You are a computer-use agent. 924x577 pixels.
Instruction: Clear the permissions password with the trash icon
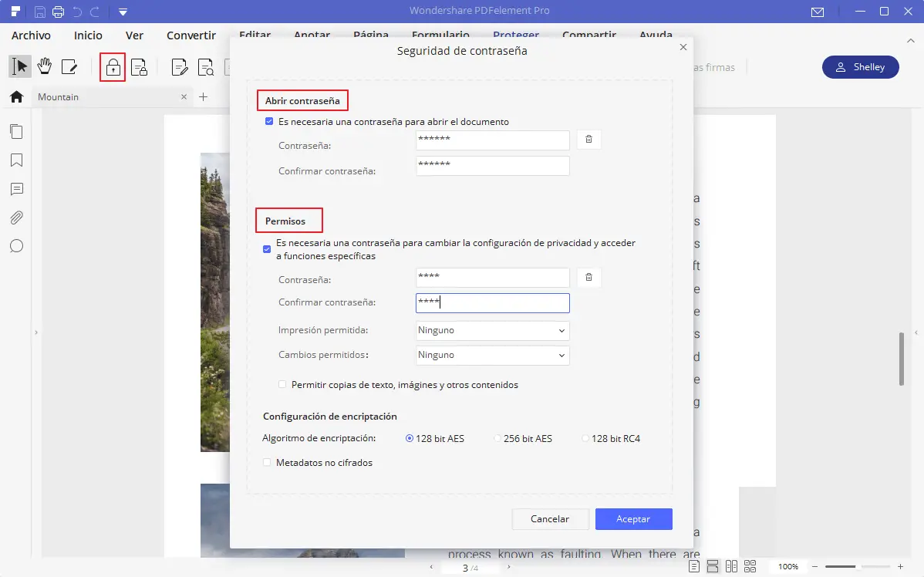[x=588, y=277]
